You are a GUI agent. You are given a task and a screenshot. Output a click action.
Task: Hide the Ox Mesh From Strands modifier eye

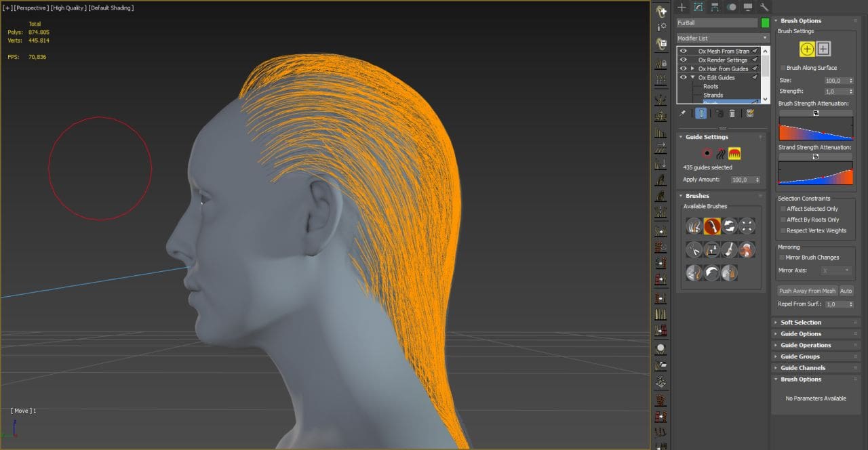pos(684,51)
